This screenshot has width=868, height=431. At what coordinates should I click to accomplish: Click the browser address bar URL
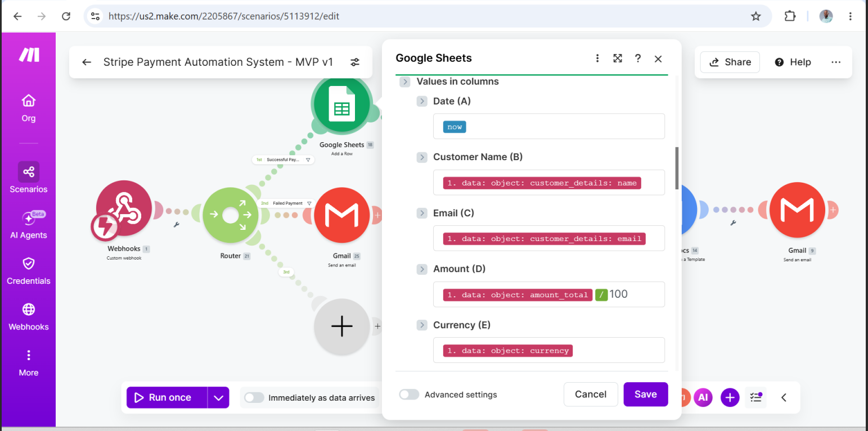223,16
